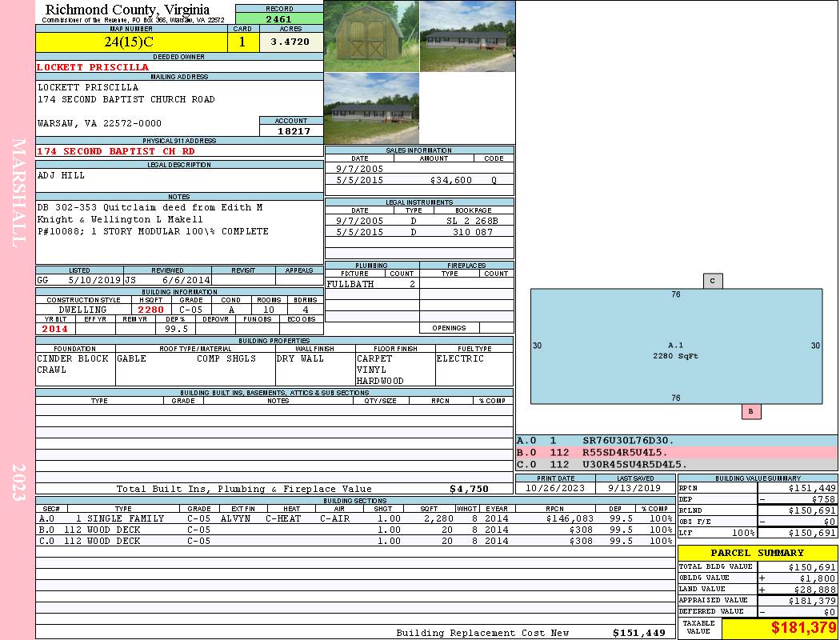Image resolution: width=840 pixels, height=640 pixels.
Task: Open the house photo below the shed
Action: coord(371,108)
